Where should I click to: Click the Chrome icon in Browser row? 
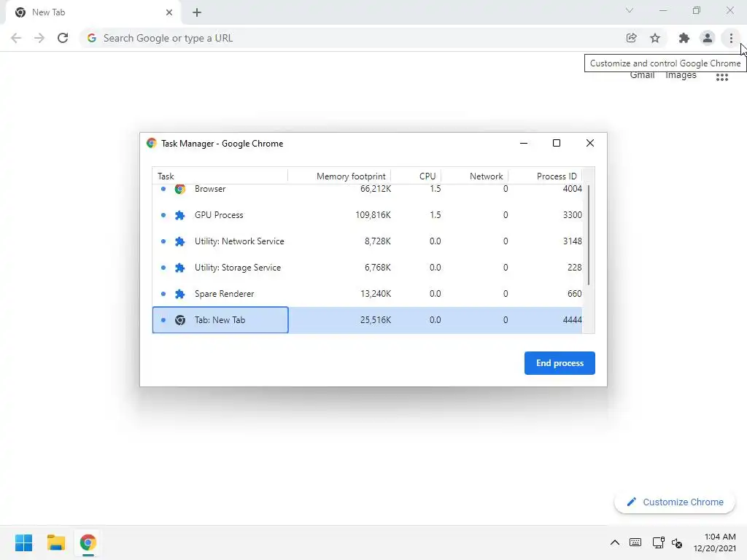(x=179, y=189)
